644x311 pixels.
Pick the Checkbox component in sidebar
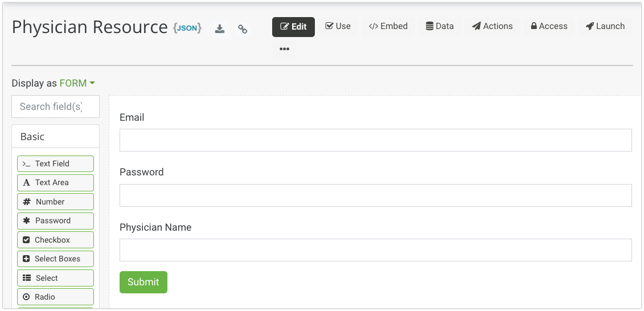pos(55,240)
